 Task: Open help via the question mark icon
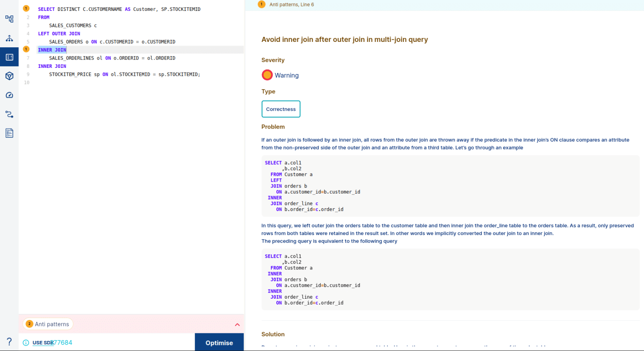[9, 341]
